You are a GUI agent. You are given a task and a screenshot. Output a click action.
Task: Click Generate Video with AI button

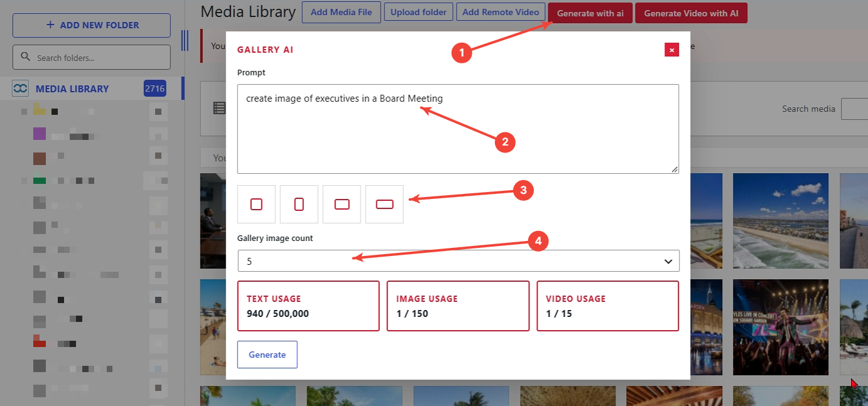coord(691,13)
